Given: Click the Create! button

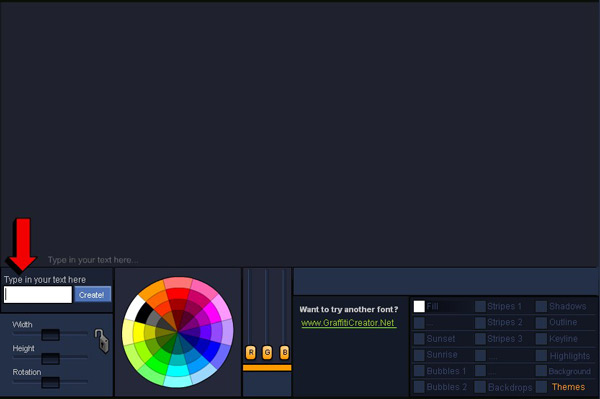Looking at the screenshot, I should [x=93, y=295].
